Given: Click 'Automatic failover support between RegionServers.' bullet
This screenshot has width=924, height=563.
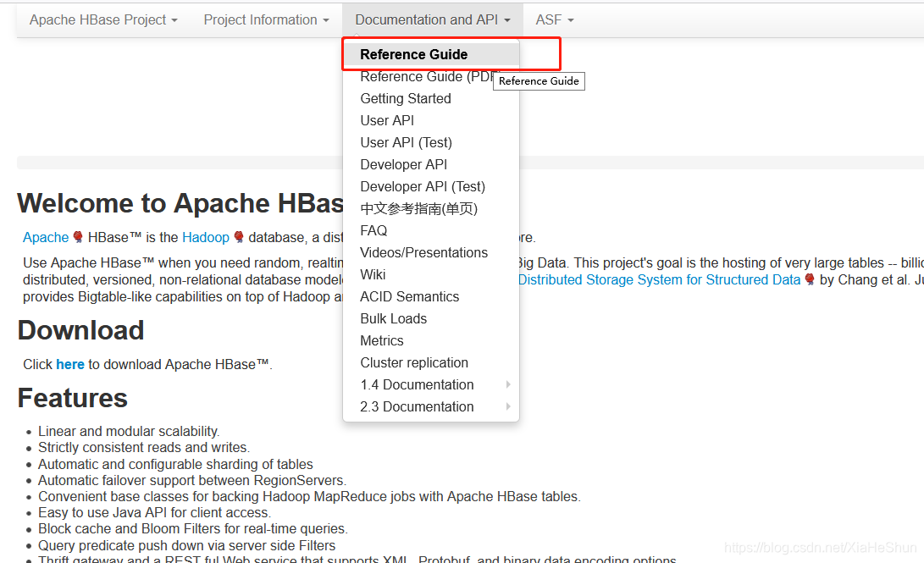Looking at the screenshot, I should tap(193, 481).
